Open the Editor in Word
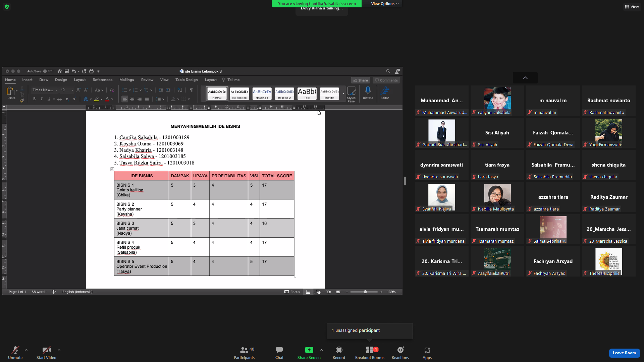644x362 pixels. pyautogui.click(x=385, y=93)
